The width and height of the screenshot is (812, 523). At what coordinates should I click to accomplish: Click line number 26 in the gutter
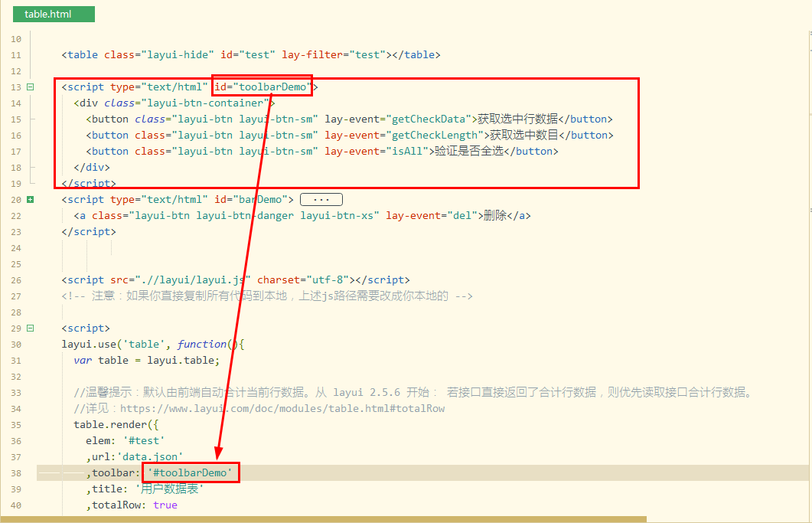tap(16, 280)
